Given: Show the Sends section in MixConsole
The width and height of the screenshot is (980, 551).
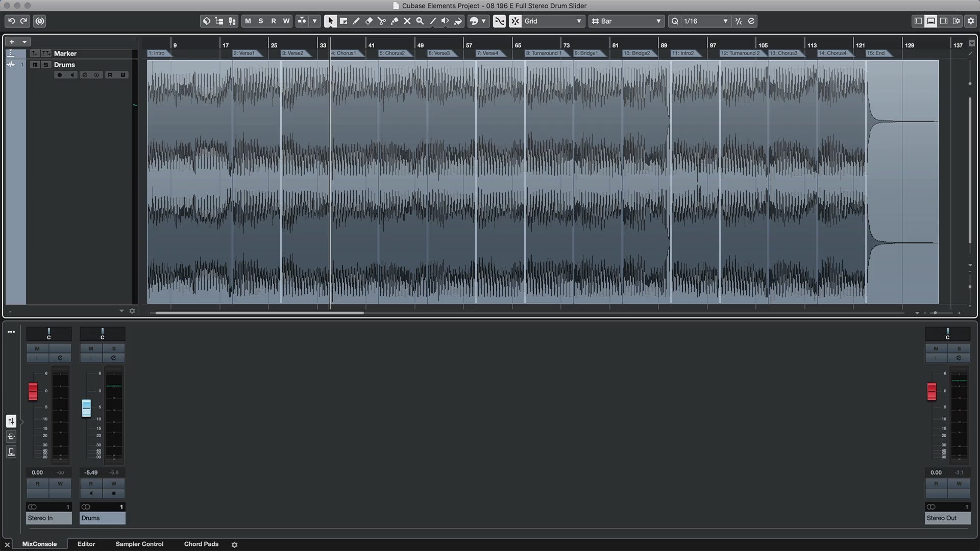Looking at the screenshot, I should 11,452.
